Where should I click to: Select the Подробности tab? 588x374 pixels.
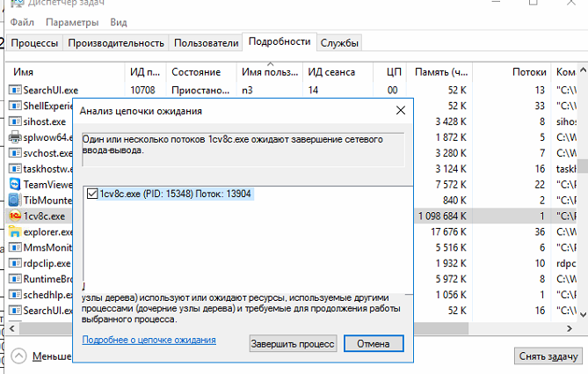279,41
